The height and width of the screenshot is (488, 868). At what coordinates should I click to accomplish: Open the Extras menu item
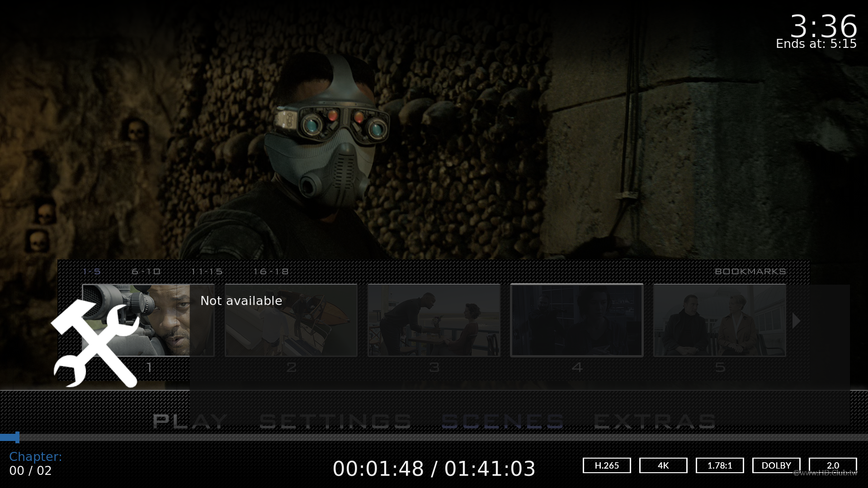click(654, 421)
